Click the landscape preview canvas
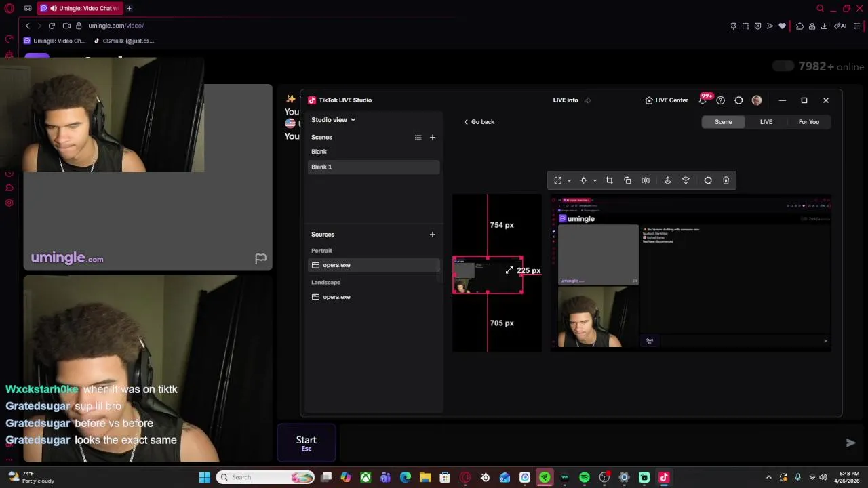Screen dimensions: 868x488 click(690, 274)
